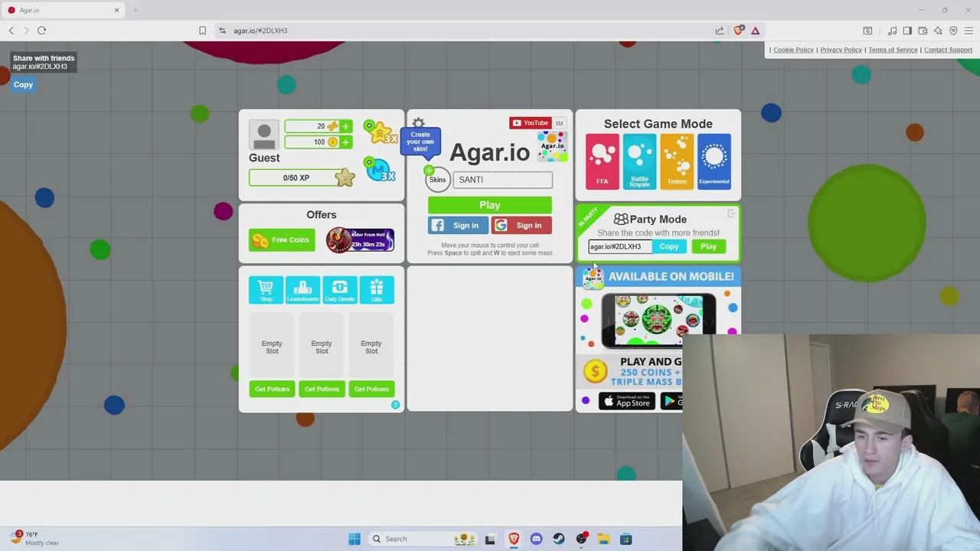
Task: Open the YouTube channel button
Action: tap(531, 122)
